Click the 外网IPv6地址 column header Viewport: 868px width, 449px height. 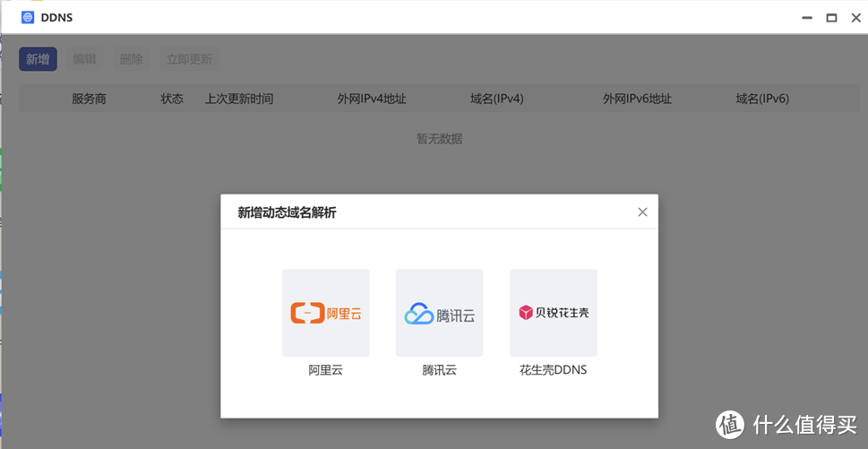[x=637, y=99]
